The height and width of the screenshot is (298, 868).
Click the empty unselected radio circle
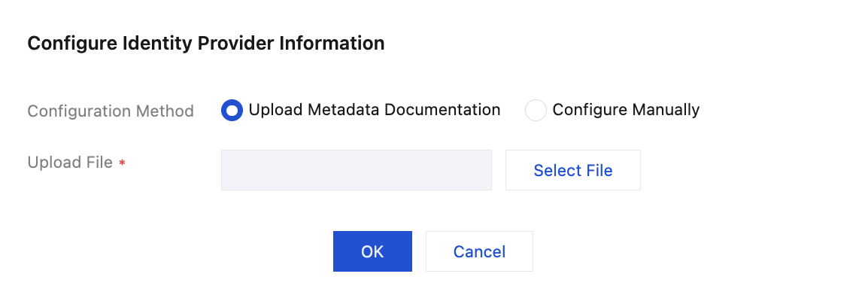coord(536,110)
